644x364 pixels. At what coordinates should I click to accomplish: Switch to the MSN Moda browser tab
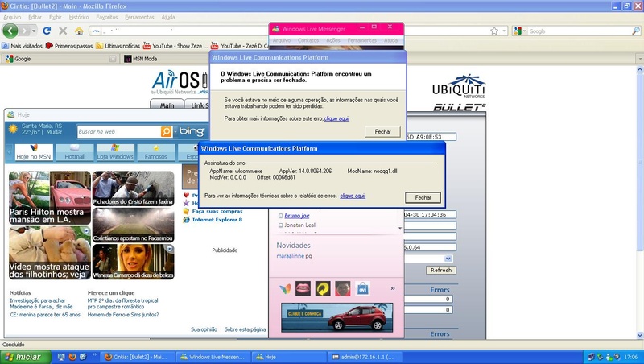(164, 59)
